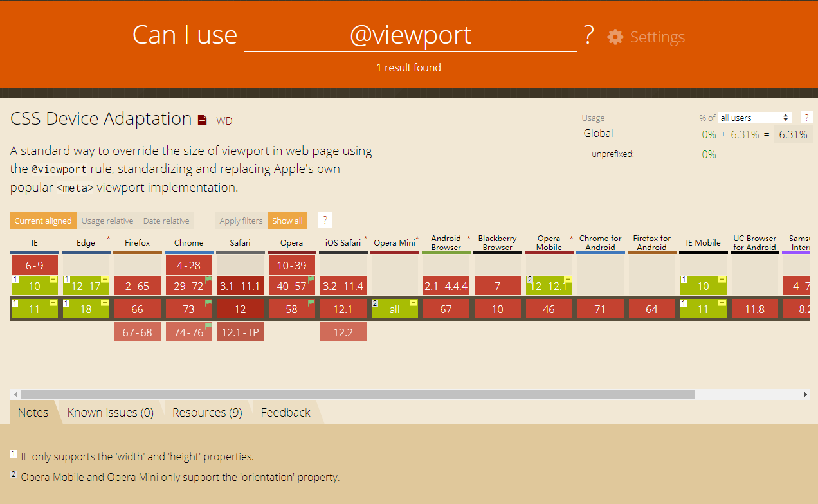Click the iOS Safari 12.2 version cell
Image resolution: width=818 pixels, height=504 pixels.
[x=343, y=332]
